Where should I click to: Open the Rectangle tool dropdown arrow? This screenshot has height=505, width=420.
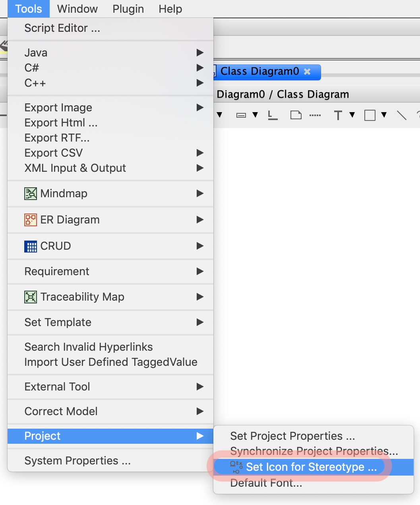384,115
